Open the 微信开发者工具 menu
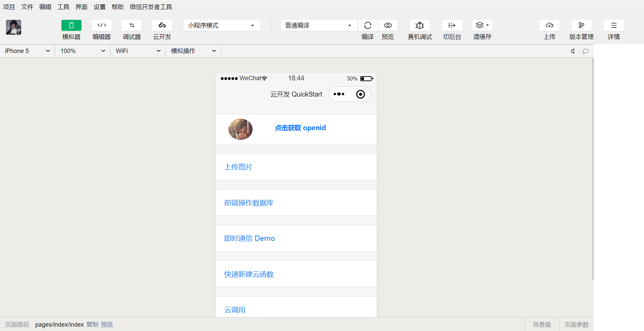This screenshot has height=331, width=644. pos(151,7)
